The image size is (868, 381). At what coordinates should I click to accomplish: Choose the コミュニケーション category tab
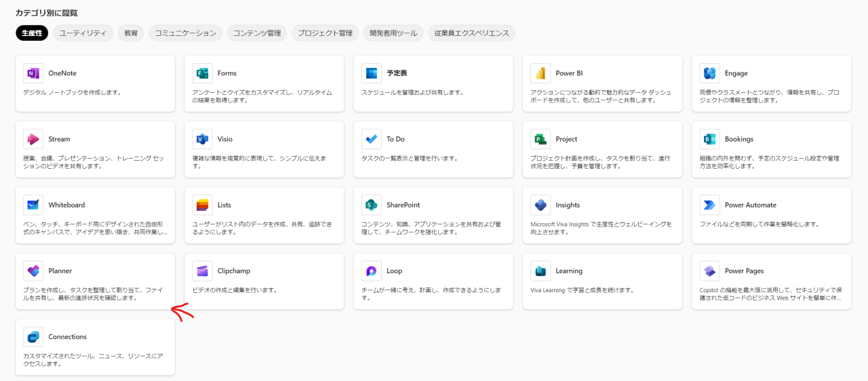tap(185, 33)
